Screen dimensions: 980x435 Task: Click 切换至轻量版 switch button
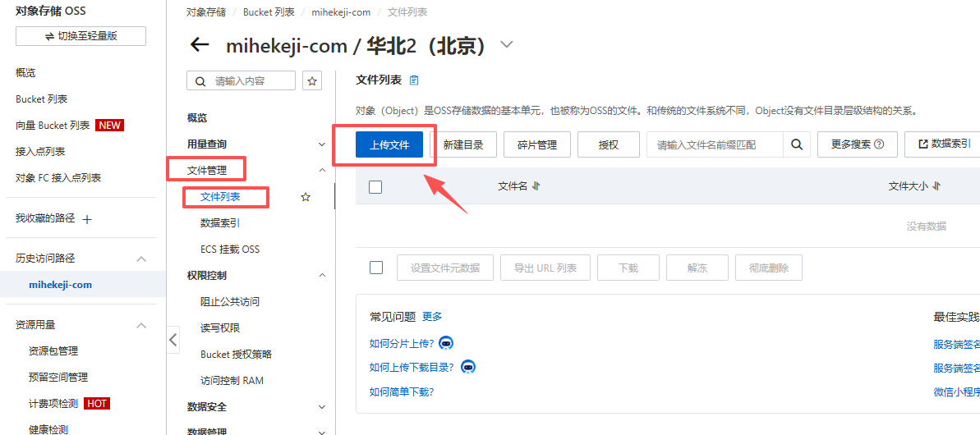click(81, 36)
